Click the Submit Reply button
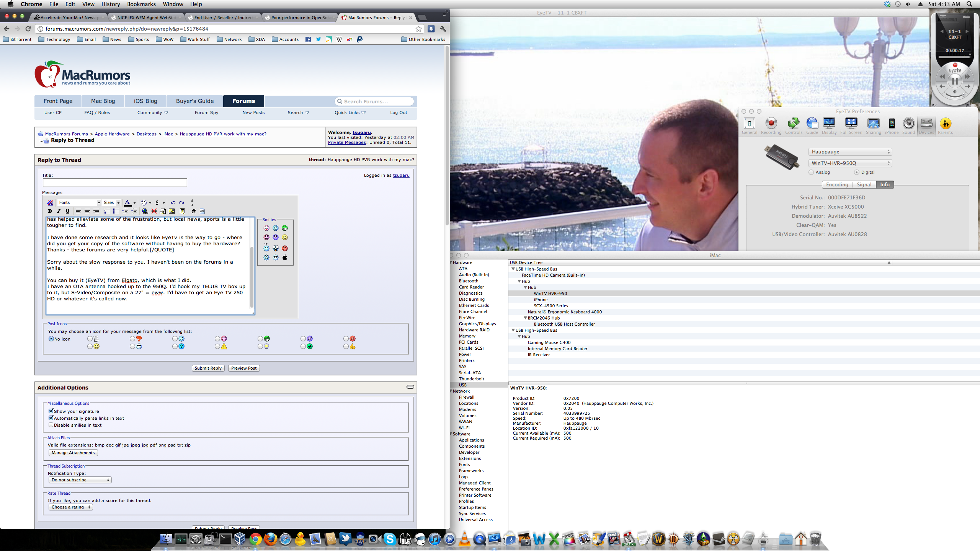This screenshot has height=551, width=980. [x=208, y=368]
